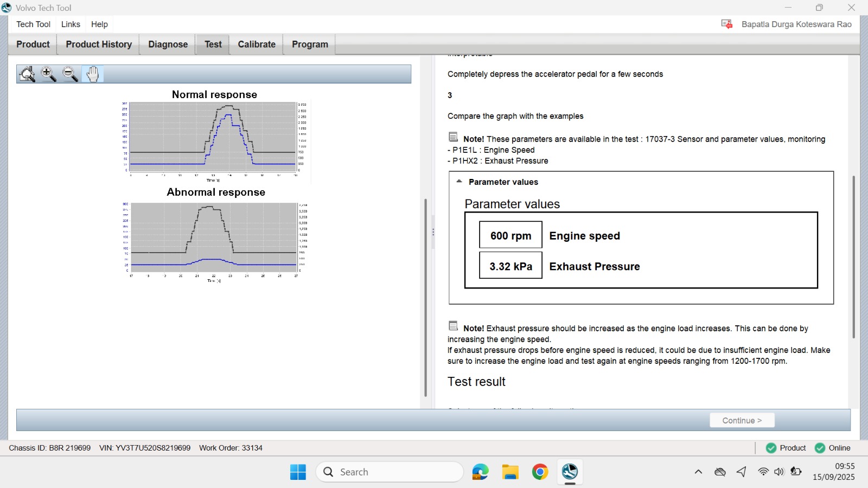Viewport: 868px width, 488px height.
Task: Click the note icon before exhaust pressure note
Action: pos(454,326)
